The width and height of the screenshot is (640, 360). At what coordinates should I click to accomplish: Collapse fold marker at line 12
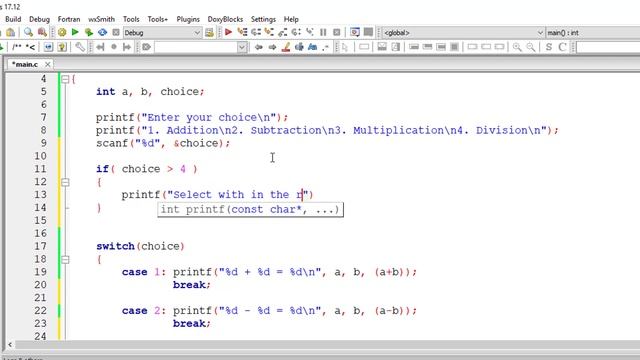click(65, 182)
